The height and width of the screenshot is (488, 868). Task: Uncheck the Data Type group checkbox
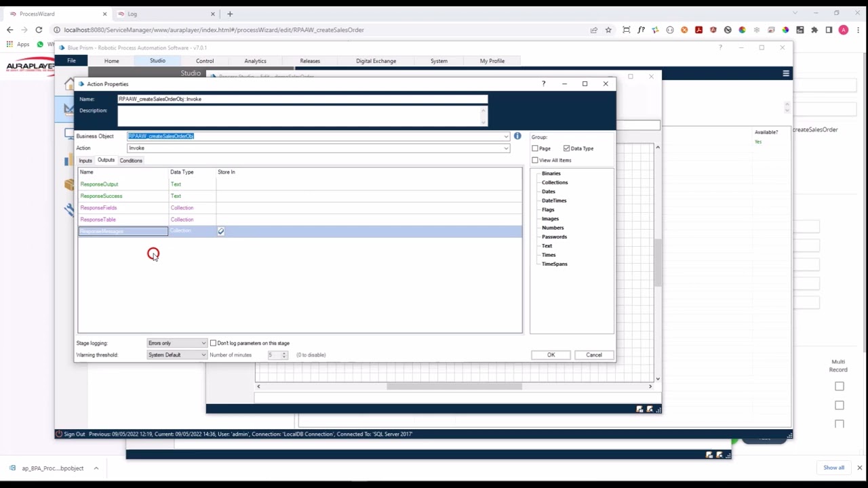coord(566,148)
